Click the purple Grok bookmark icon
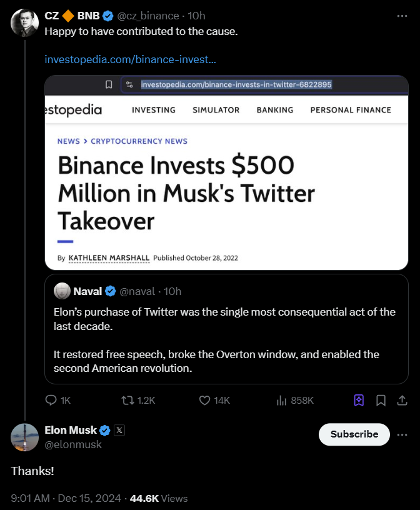The height and width of the screenshot is (510, 420). point(358,401)
